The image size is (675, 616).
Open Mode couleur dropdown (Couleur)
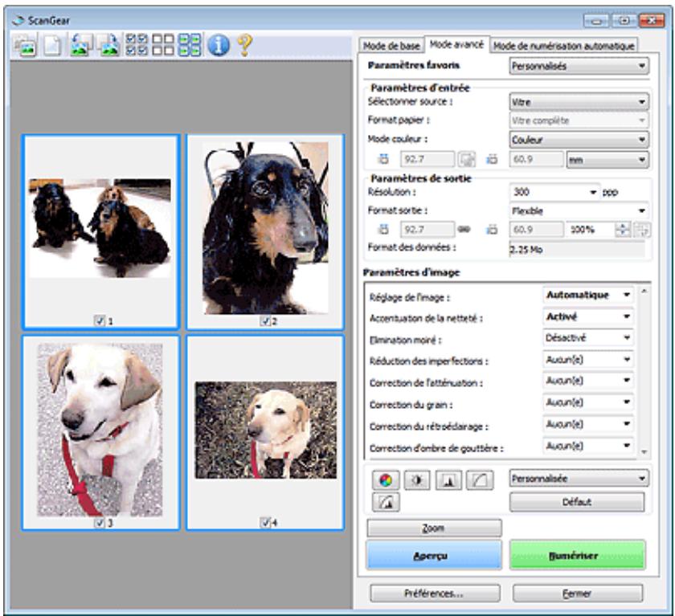tap(579, 140)
